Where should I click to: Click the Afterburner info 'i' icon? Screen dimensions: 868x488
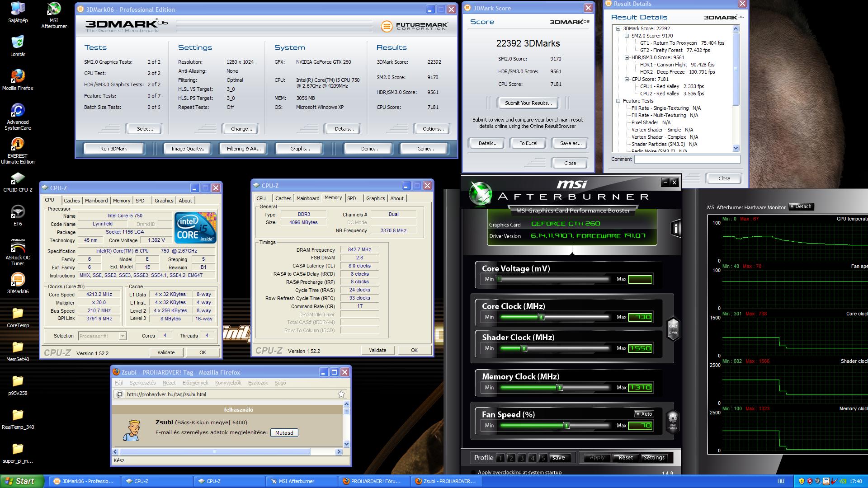676,228
